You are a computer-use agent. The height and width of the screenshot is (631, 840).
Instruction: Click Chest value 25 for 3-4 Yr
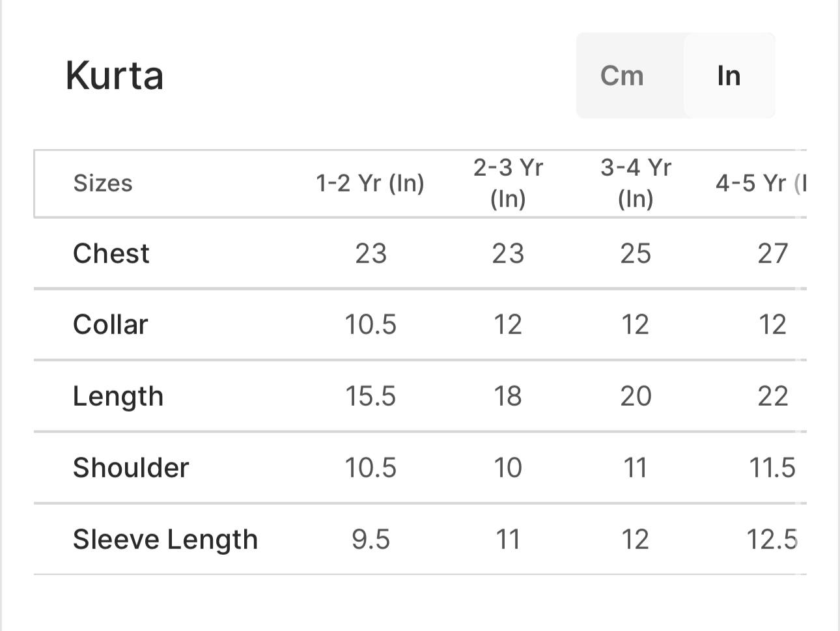pos(636,253)
